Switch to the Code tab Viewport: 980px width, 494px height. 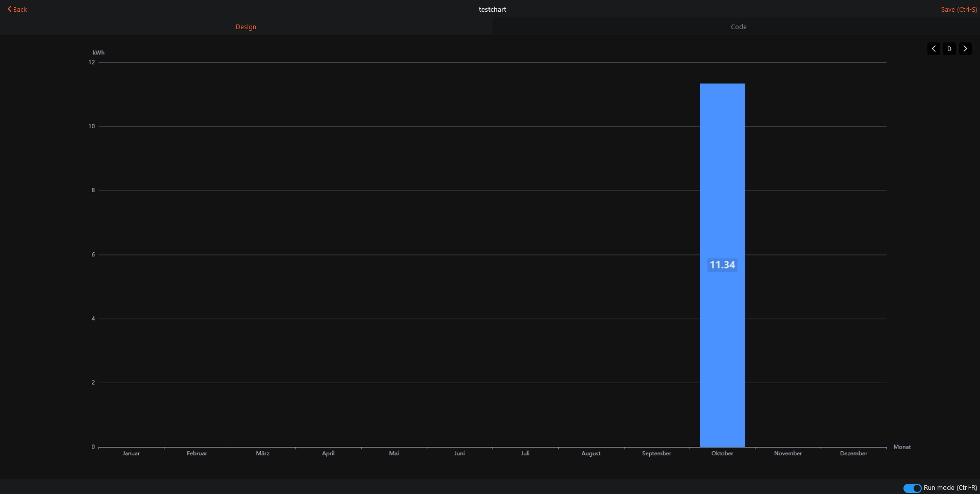point(739,27)
